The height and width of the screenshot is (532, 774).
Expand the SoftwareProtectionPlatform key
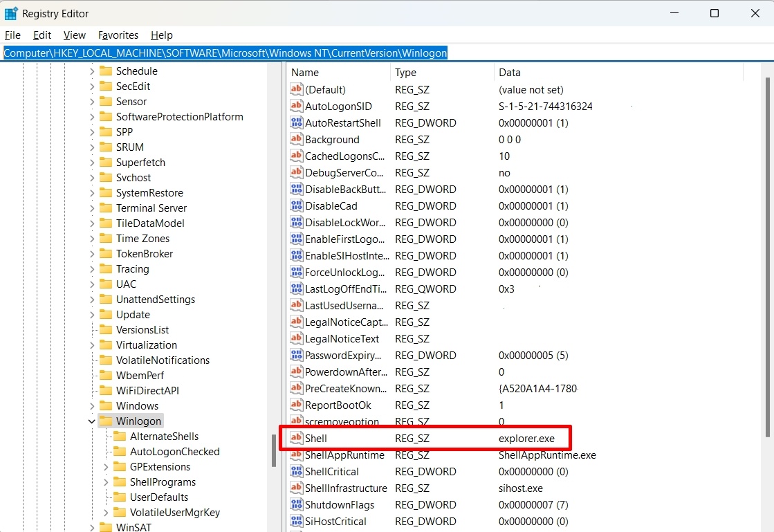pos(92,117)
